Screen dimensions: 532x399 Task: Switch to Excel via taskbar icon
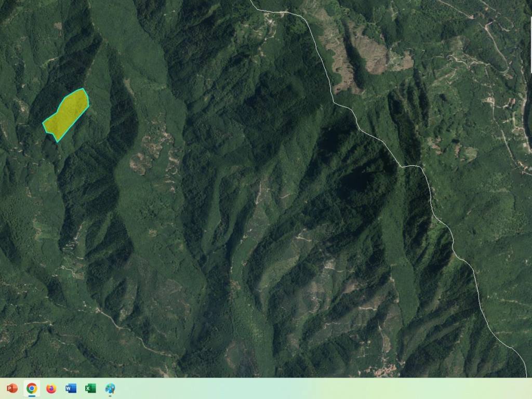(x=90, y=388)
